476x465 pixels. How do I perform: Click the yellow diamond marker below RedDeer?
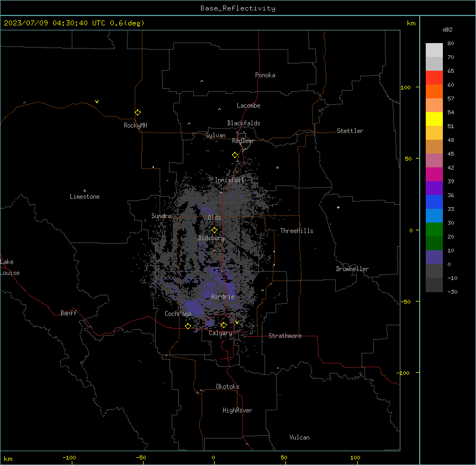235,155
